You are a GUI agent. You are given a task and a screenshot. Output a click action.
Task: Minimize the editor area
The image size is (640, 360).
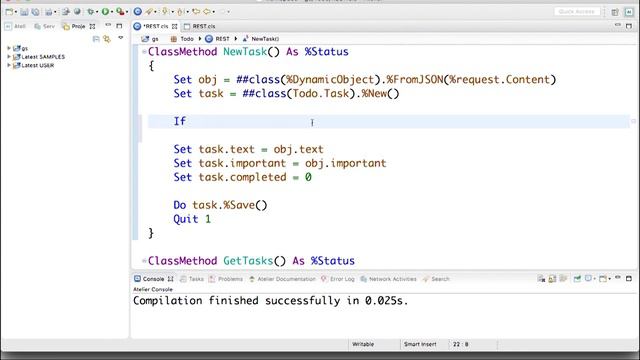(x=618, y=25)
